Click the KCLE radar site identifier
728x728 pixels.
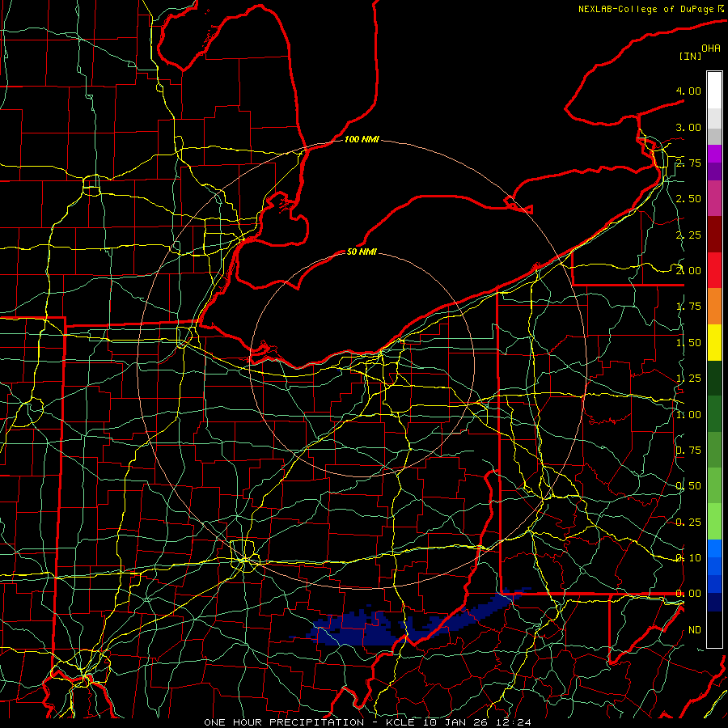point(401,722)
